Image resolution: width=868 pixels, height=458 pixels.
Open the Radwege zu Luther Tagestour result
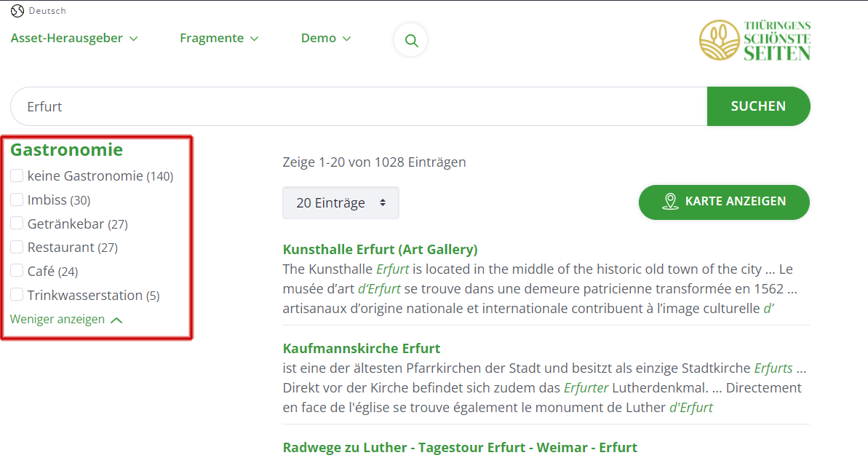coord(460,448)
